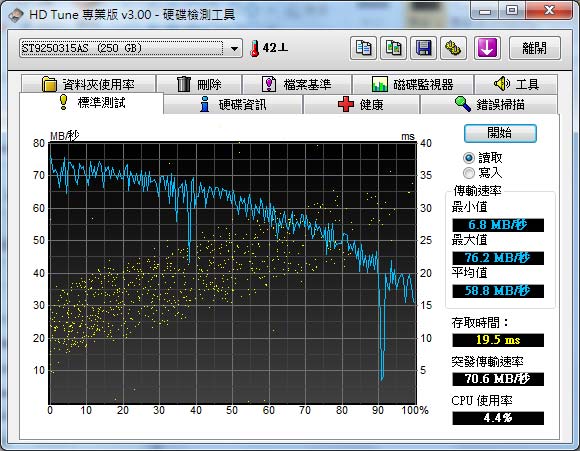
Task: Click the 離開 exit button
Action: (x=535, y=48)
